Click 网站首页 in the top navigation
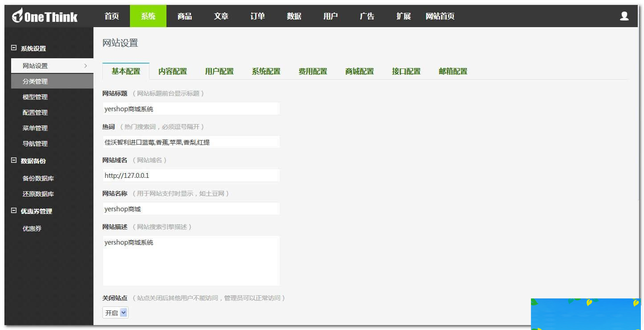Image resolution: width=644 pixels, height=330 pixels. click(x=440, y=16)
